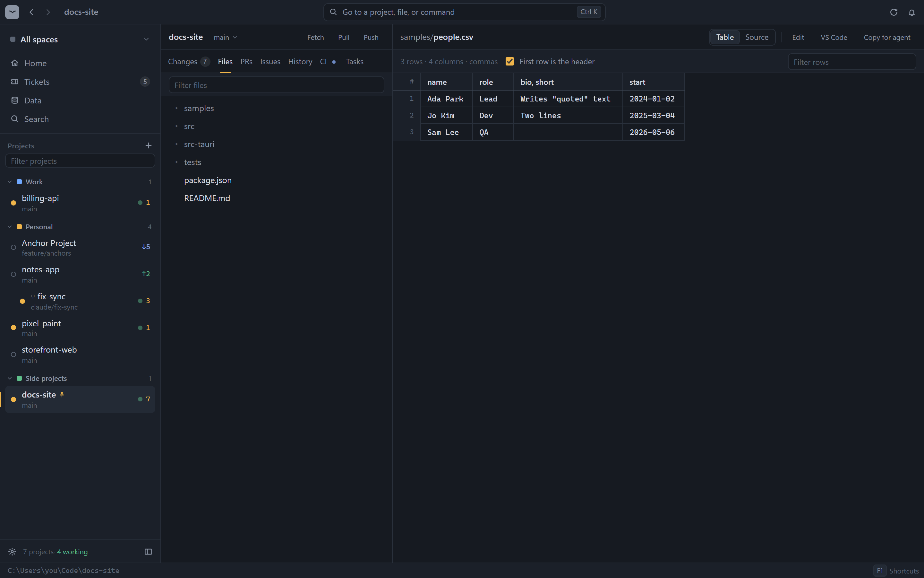Click the pin icon next to docs-site
The image size is (924, 578).
(x=62, y=395)
